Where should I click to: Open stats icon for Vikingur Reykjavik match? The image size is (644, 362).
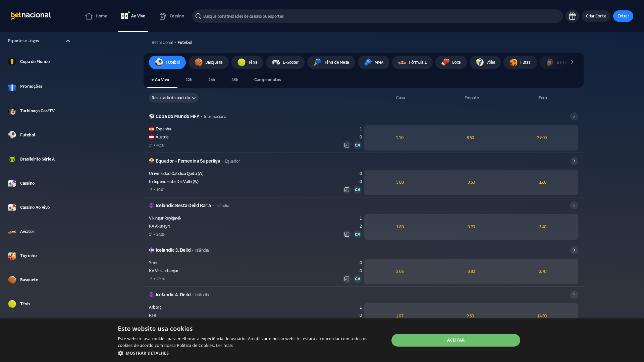[347, 234]
